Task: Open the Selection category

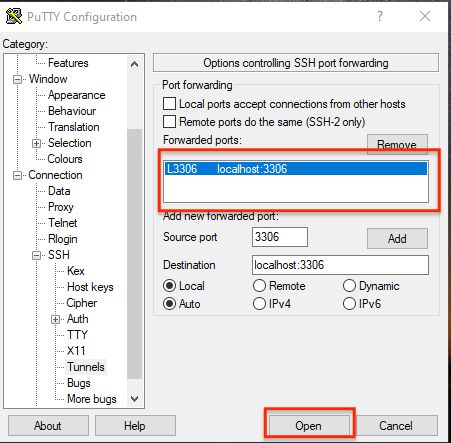Action: tap(70, 143)
